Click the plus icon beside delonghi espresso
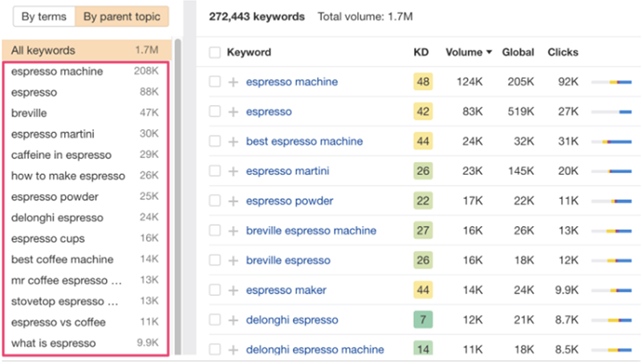Image resolution: width=642 pixels, height=364 pixels. pyautogui.click(x=233, y=320)
